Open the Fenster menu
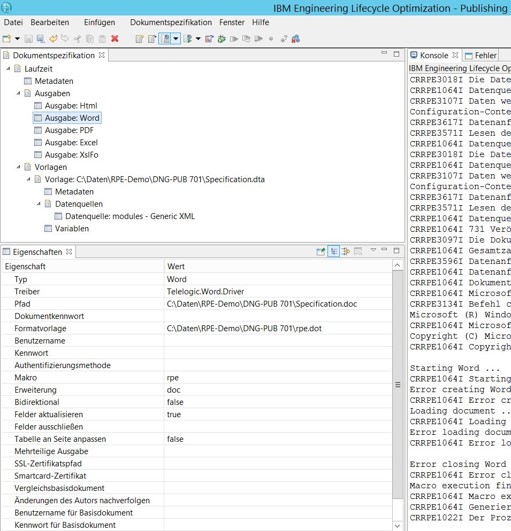 pyautogui.click(x=232, y=22)
